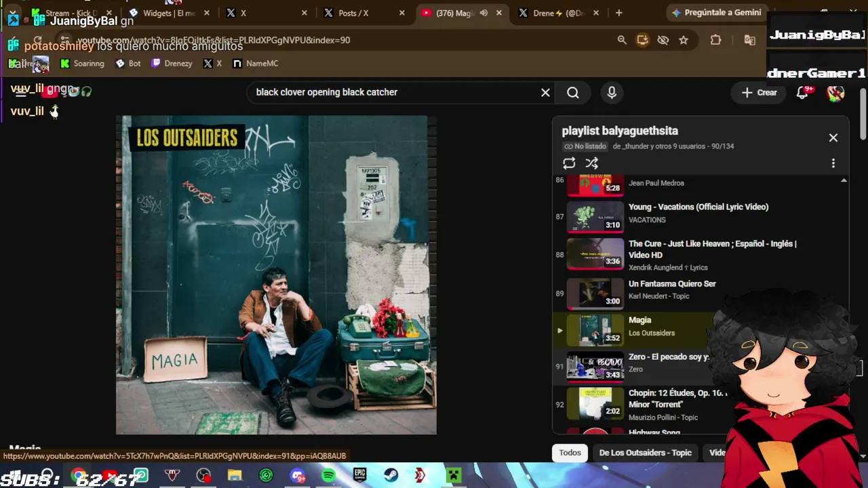The width and height of the screenshot is (868, 488).
Task: Click the YouTube search magnifier button
Action: pos(573,92)
